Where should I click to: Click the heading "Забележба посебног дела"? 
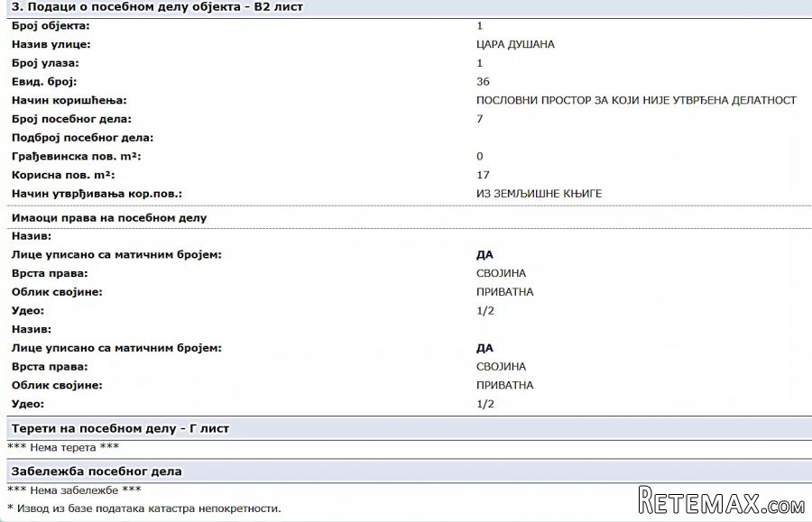97,472
